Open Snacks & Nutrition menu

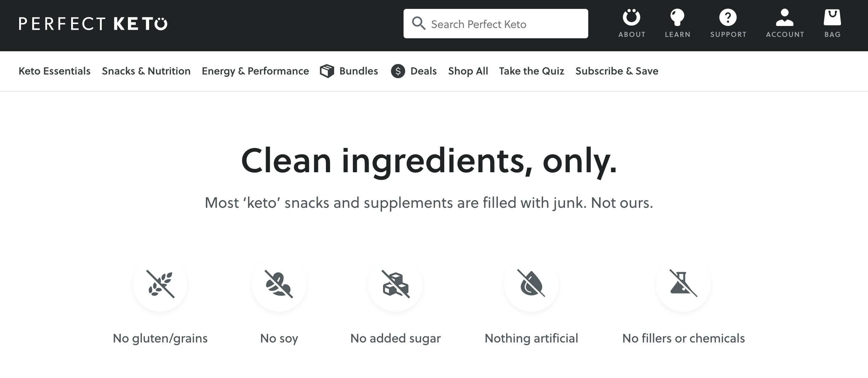pos(146,71)
